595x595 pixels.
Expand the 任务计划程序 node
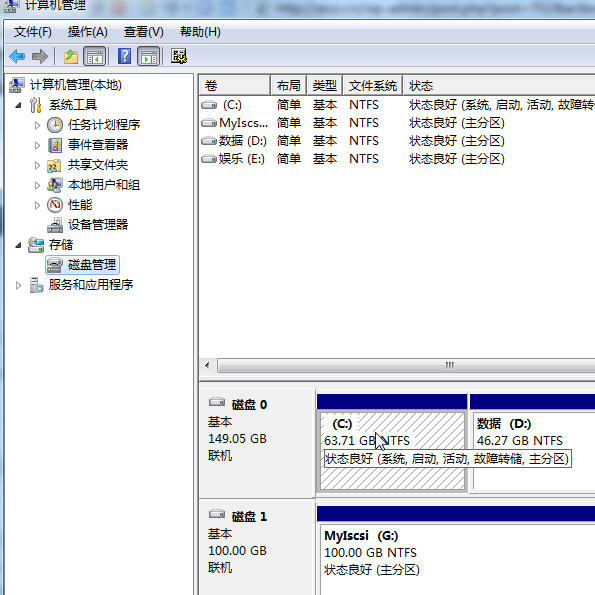point(37,125)
